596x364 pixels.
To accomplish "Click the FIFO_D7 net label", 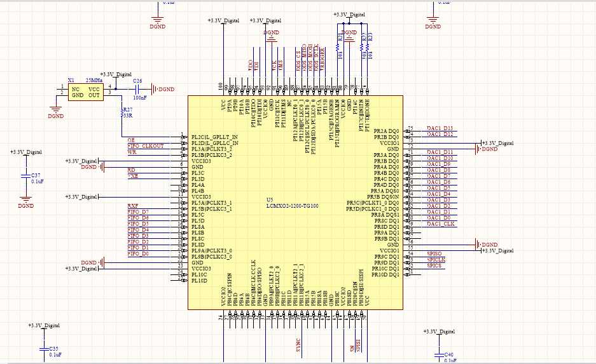I will point(138,212).
